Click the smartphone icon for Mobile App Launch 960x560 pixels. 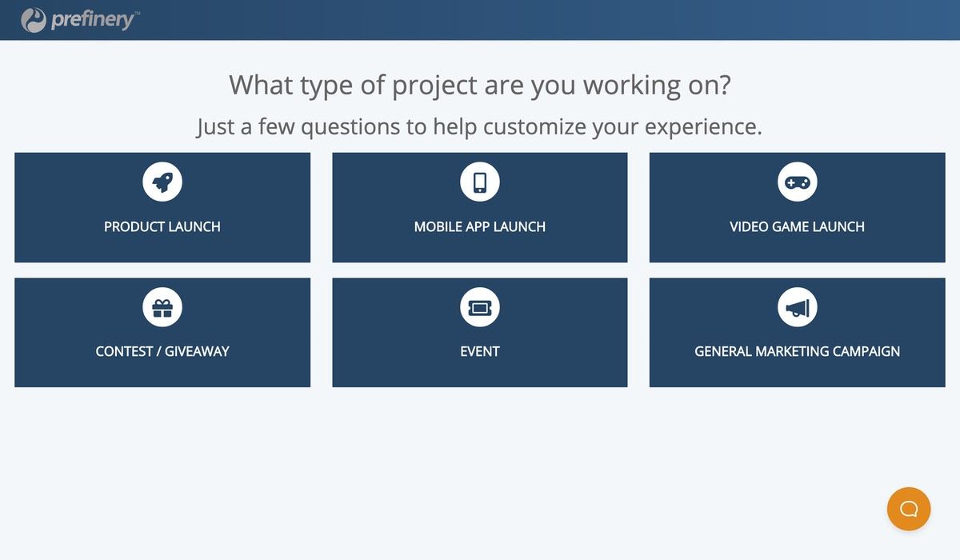480,182
